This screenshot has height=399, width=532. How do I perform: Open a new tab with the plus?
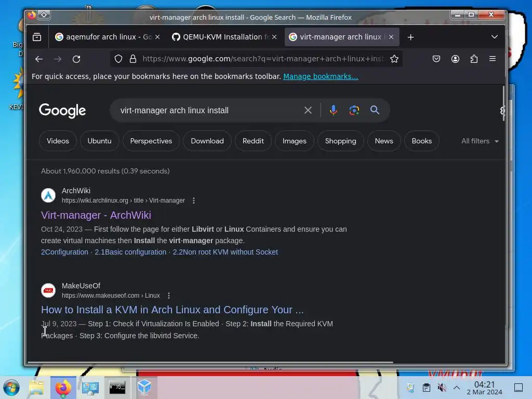(410, 37)
